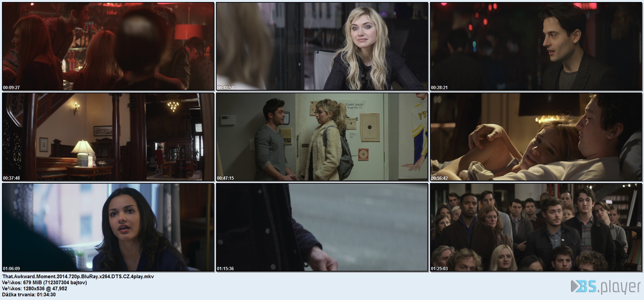Select the thumbnail showing the coat and grey pavement
The image size is (644, 300).
[322, 227]
